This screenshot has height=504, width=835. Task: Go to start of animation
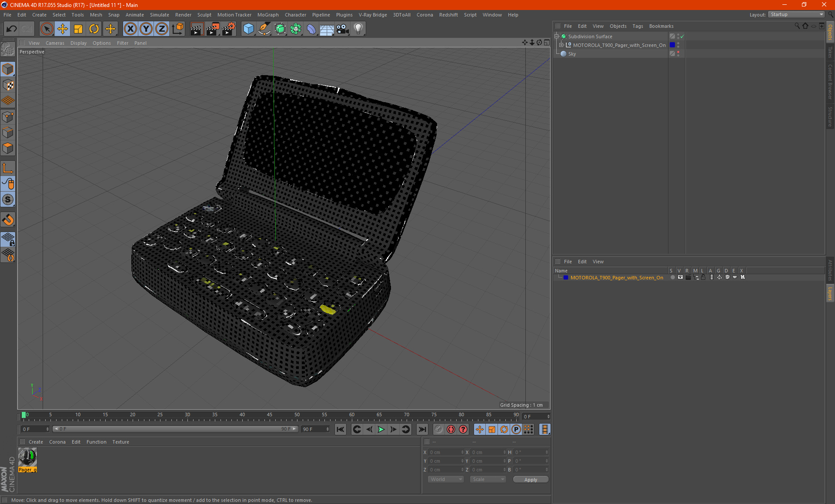click(x=341, y=429)
